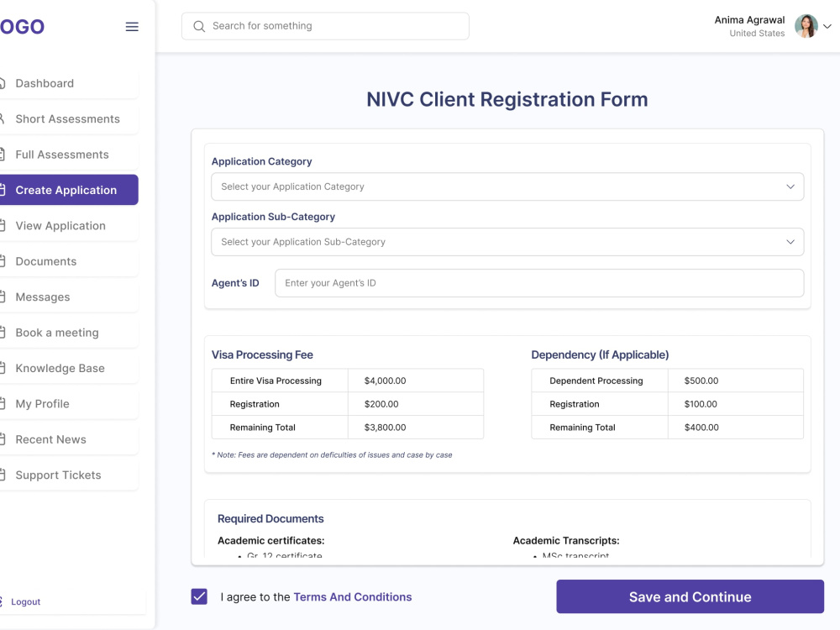Open the Application Sub-Category dropdown
Viewport: 840px width, 630px height.
coord(507,242)
